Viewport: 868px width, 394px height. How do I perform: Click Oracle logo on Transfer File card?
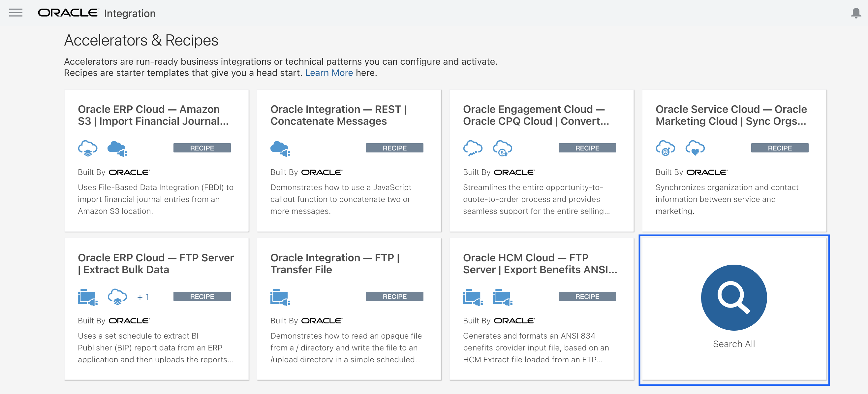(x=322, y=321)
